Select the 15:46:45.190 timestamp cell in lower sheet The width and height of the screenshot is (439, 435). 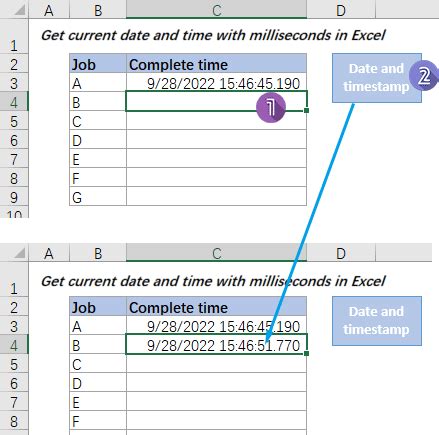coord(216,325)
